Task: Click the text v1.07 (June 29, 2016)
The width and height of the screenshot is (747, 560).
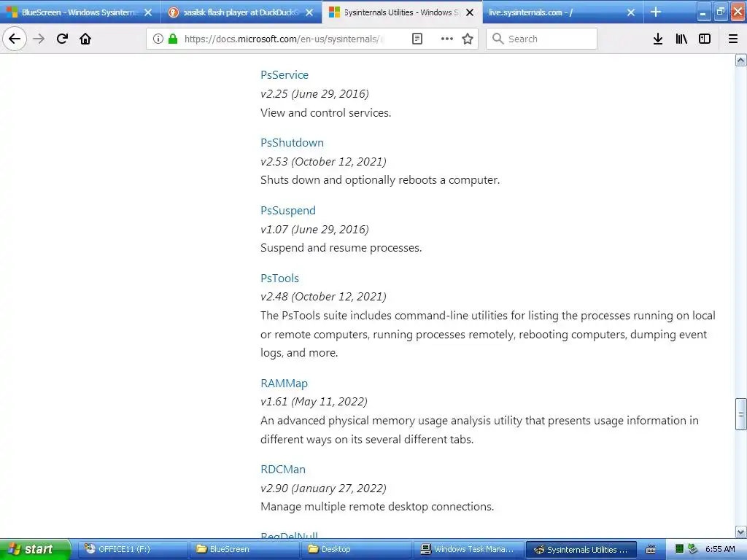Action: pyautogui.click(x=314, y=229)
